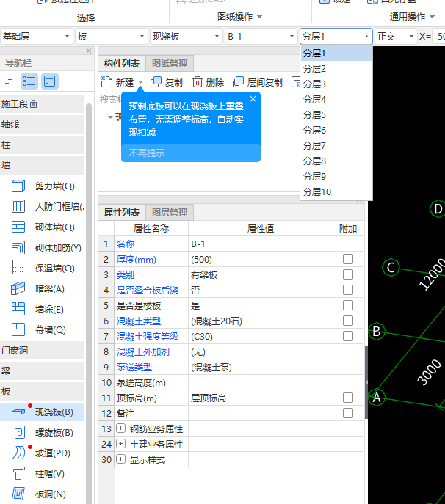
Task: Click the 复制 copy component icon
Action: point(156,82)
